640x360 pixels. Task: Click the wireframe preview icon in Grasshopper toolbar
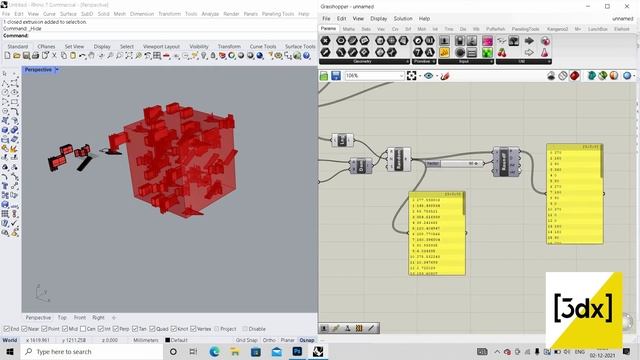point(563,76)
